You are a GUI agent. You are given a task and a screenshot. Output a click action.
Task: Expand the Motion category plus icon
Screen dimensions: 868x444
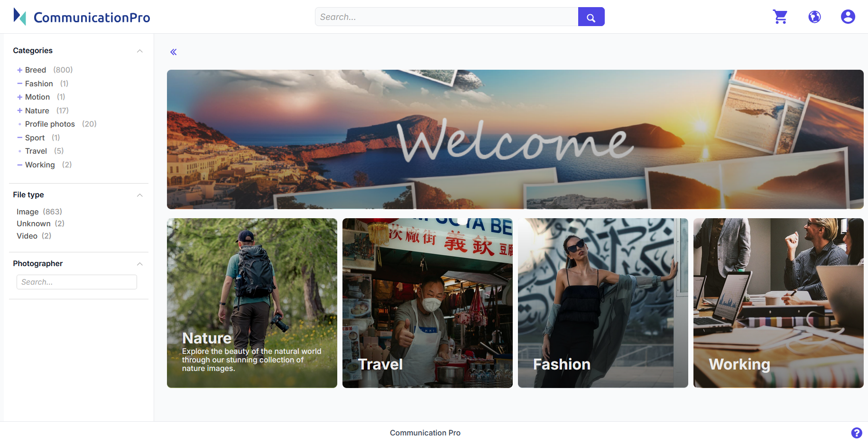(x=20, y=97)
